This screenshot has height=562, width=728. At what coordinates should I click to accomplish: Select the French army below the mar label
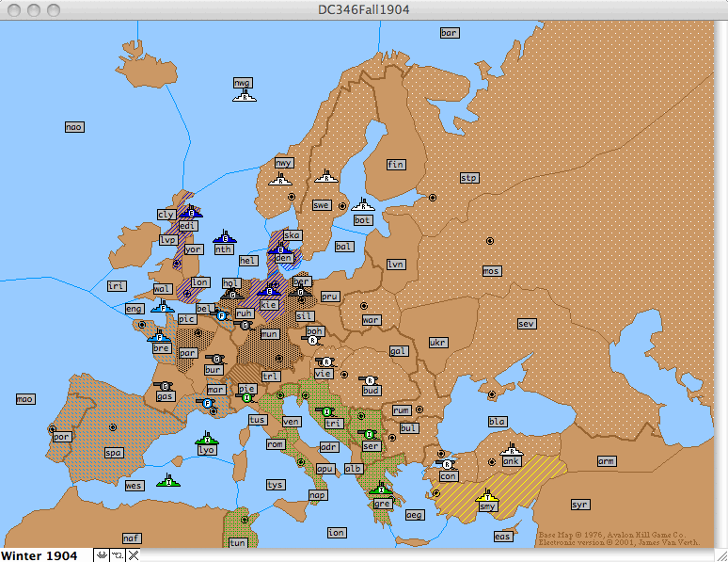[207, 403]
